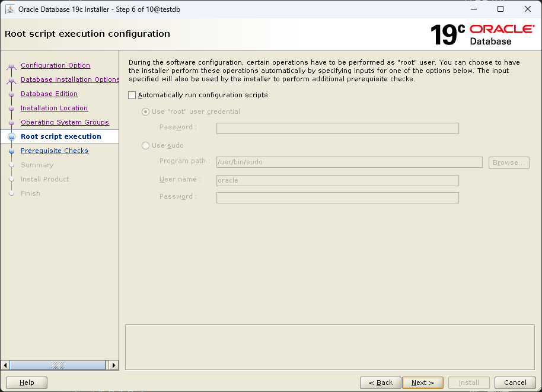Select the Use sudo radio button

click(145, 145)
